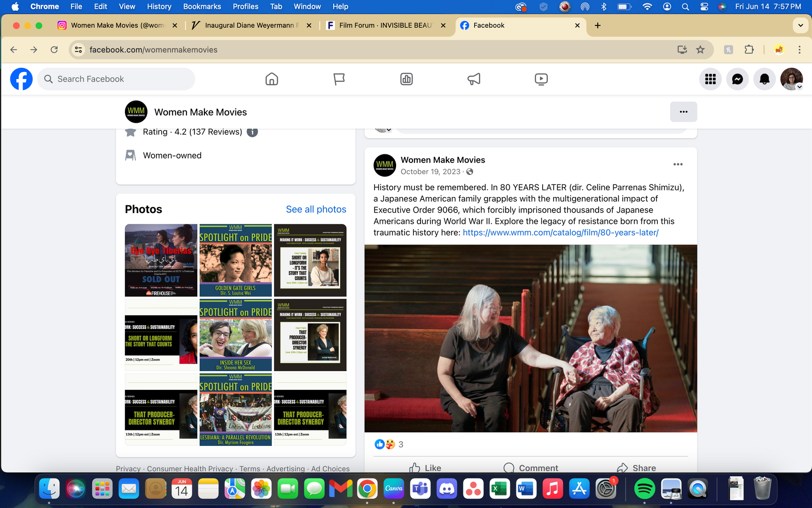This screenshot has height=508, width=812.
Task: Open Chrome tab search dropdown
Action: point(800,25)
